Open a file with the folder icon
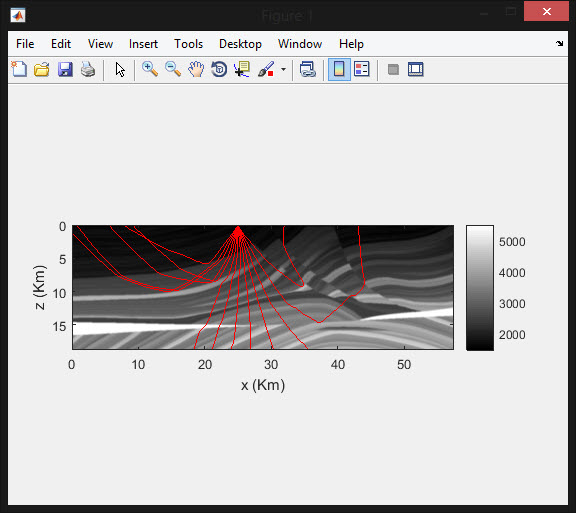576x513 pixels. pyautogui.click(x=42, y=69)
